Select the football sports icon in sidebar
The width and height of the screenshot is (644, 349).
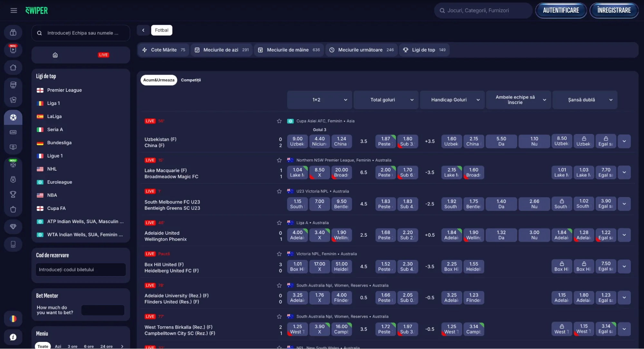13,118
